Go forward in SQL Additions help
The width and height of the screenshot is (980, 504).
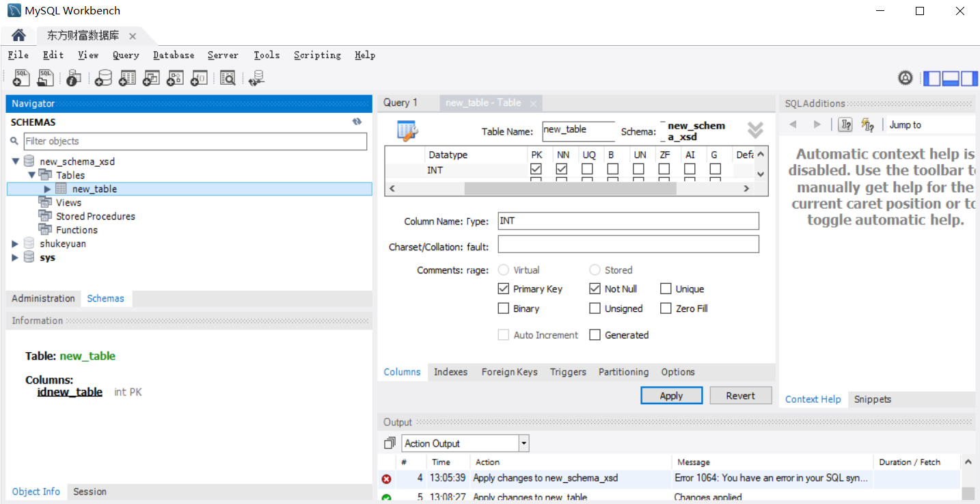pos(817,124)
